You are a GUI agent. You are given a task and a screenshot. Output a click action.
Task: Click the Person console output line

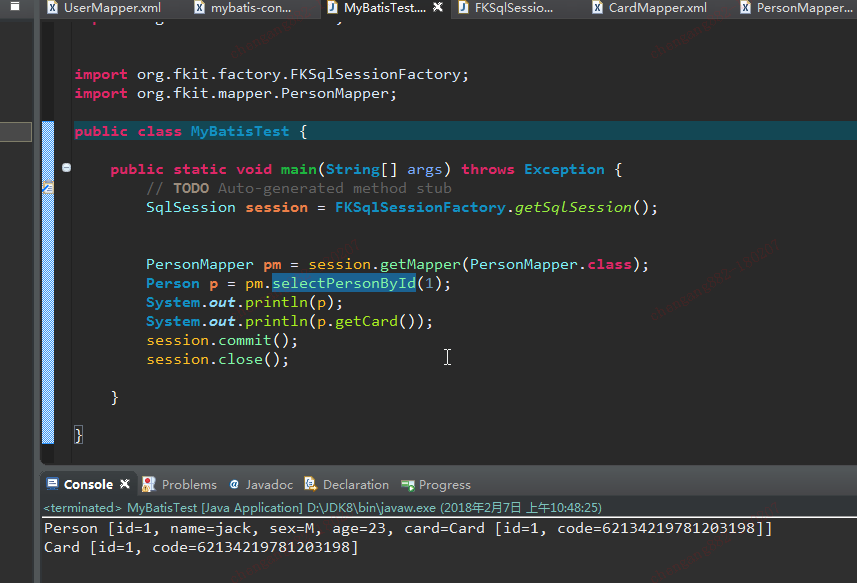[x=408, y=528]
